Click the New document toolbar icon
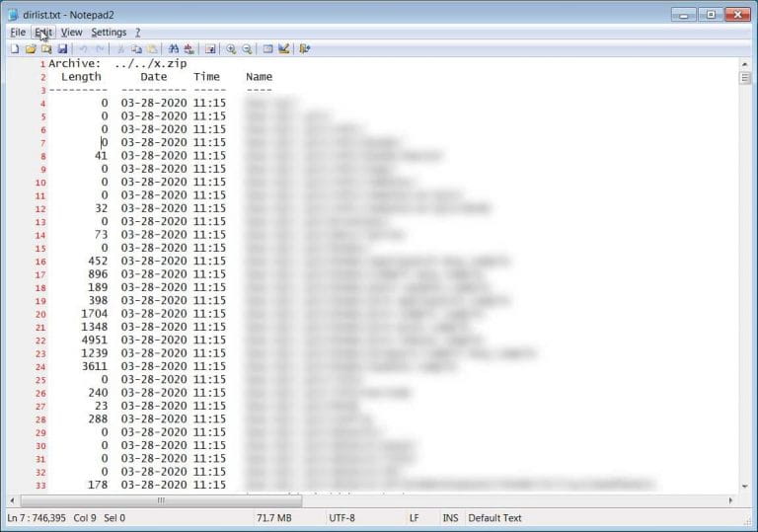The height and width of the screenshot is (532, 758). click(x=15, y=48)
